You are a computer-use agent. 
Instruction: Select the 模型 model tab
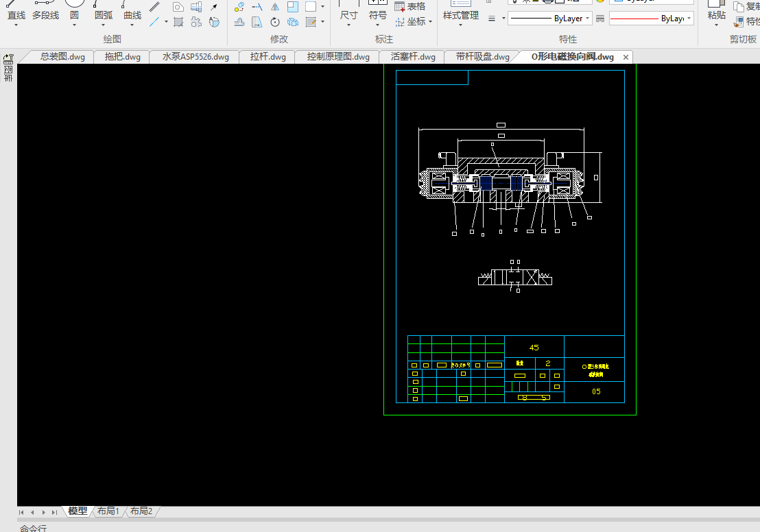point(78,511)
